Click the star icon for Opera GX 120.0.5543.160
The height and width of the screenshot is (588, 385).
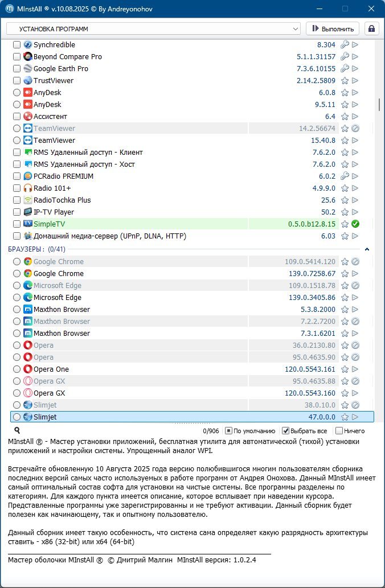(345, 393)
